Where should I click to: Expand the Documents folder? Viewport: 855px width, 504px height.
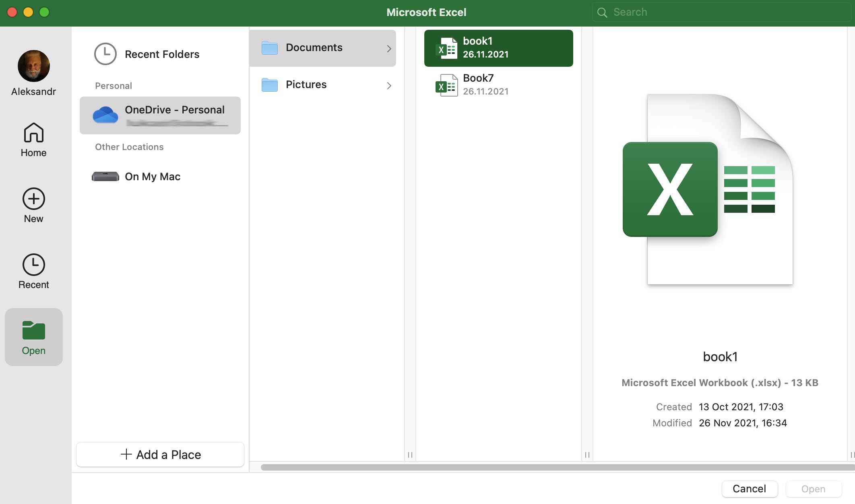tap(389, 47)
